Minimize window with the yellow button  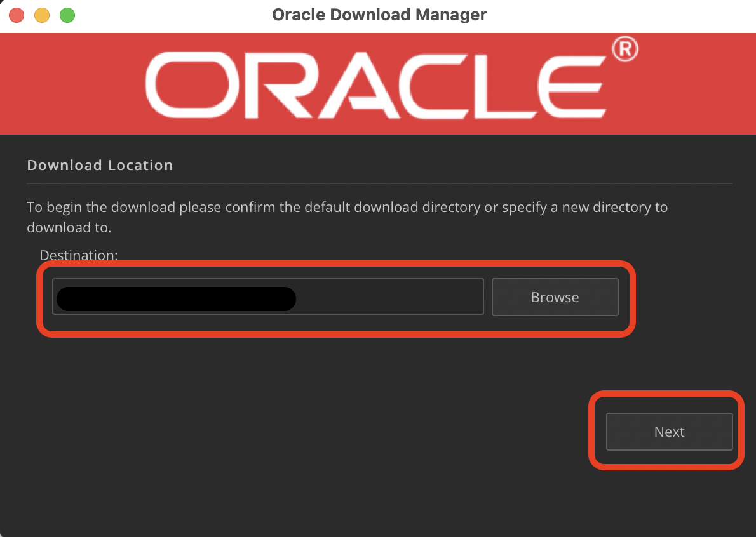42,15
